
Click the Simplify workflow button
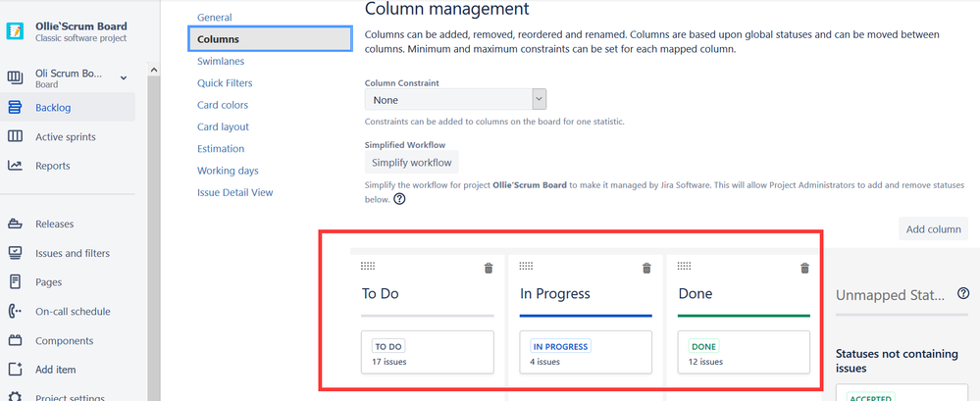coord(412,163)
